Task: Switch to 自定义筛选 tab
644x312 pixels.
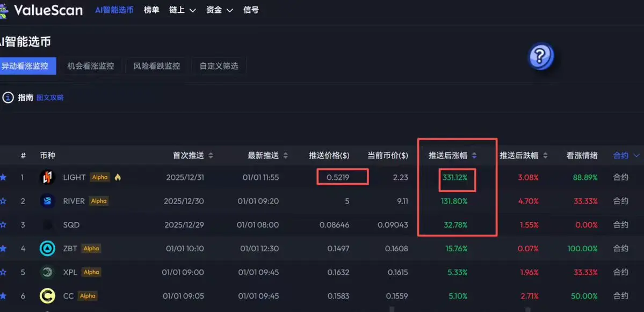Action: click(219, 66)
